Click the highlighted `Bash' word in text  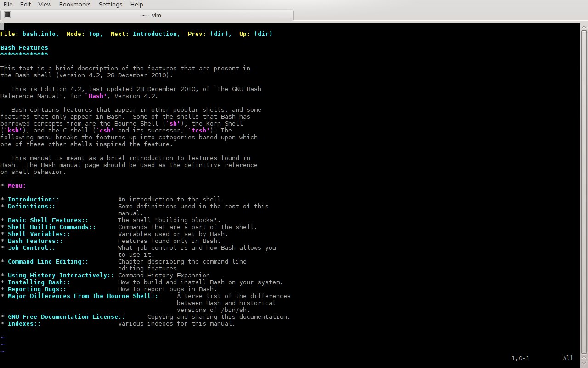tap(96, 96)
